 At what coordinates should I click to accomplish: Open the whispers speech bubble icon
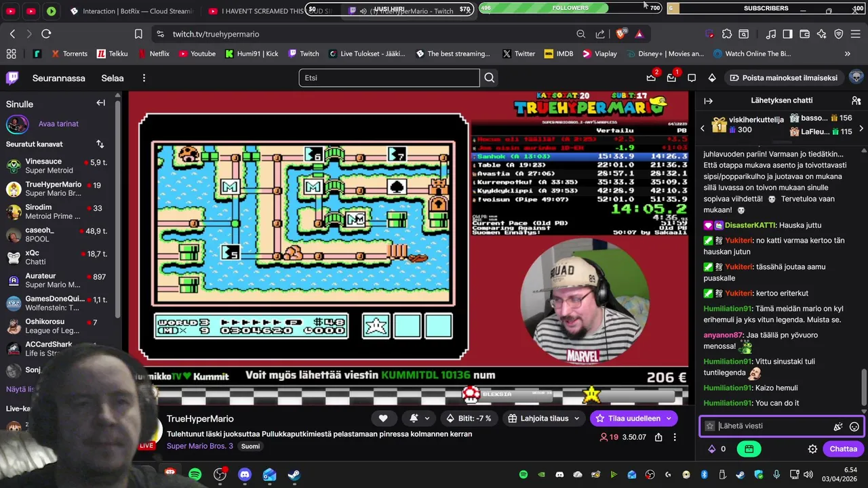tap(692, 78)
